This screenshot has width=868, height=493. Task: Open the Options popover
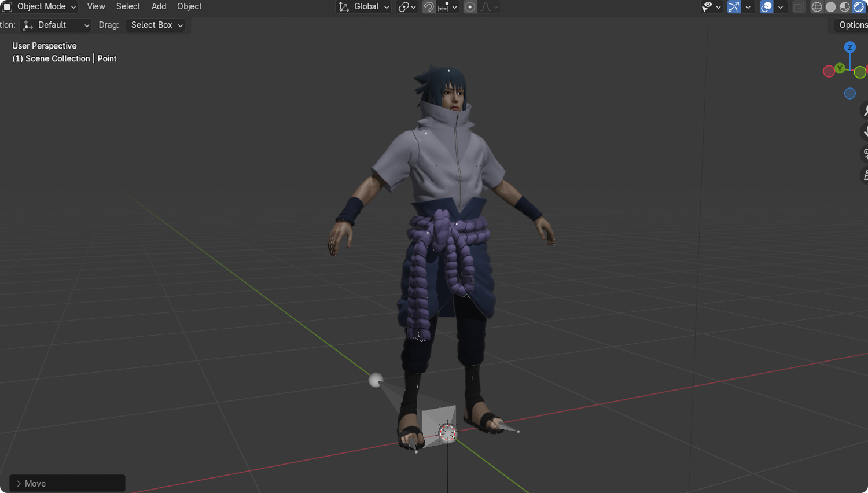click(x=851, y=25)
